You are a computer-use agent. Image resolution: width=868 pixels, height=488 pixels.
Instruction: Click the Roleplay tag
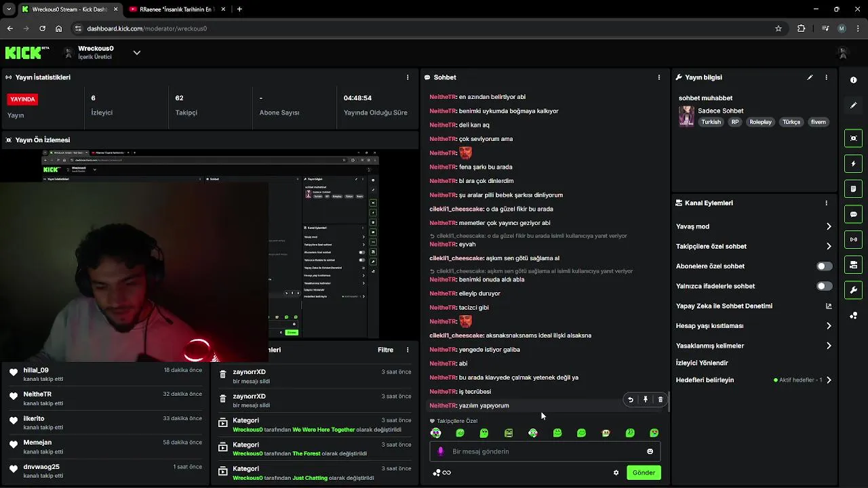760,122
